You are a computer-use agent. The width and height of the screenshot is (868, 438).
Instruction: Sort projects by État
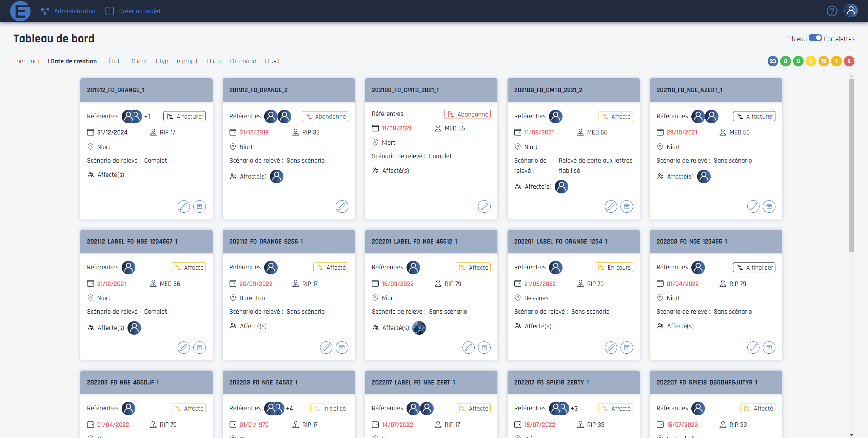click(114, 61)
